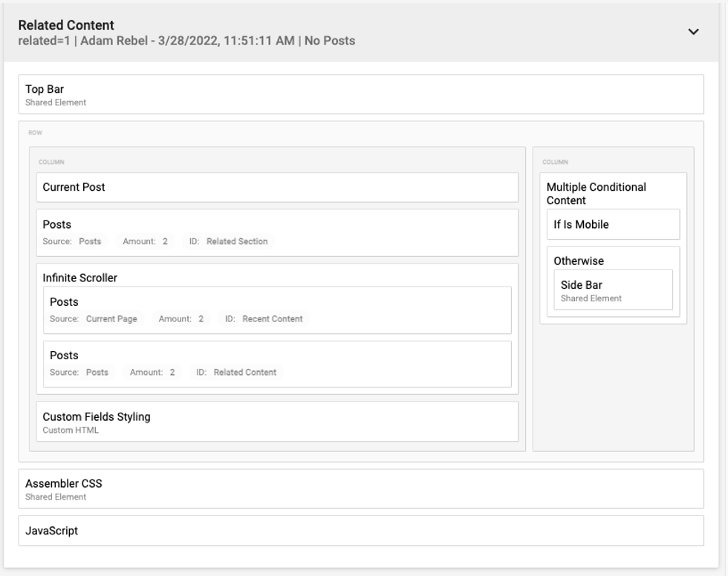Collapse the Related Content panel chevron
Screen dimensions: 728x576
pyautogui.click(x=693, y=32)
